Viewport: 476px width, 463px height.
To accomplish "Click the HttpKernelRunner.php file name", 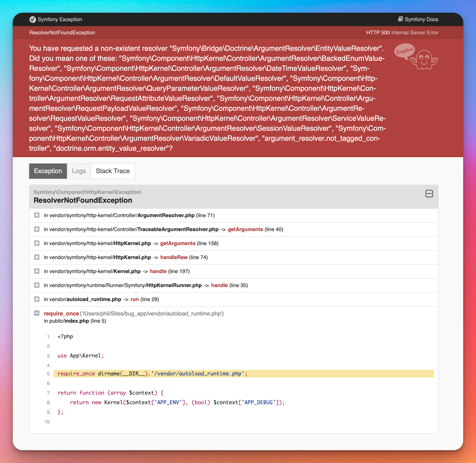I will tap(174, 285).
